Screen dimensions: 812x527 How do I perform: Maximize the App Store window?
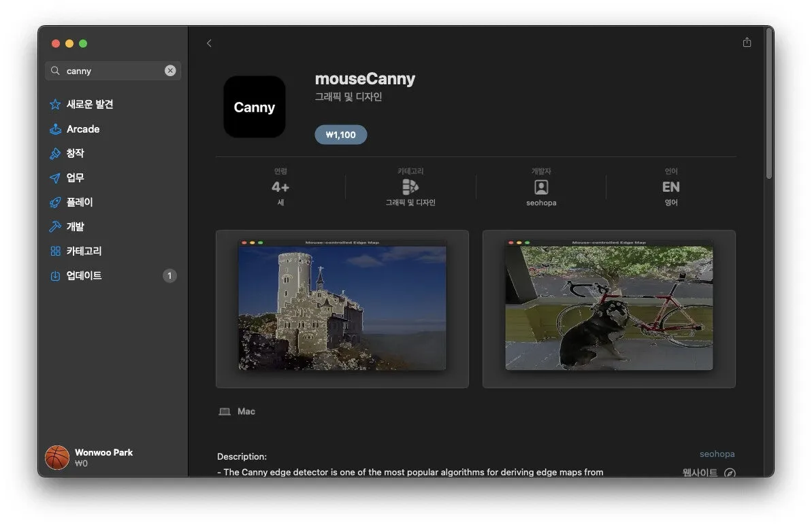click(x=83, y=44)
